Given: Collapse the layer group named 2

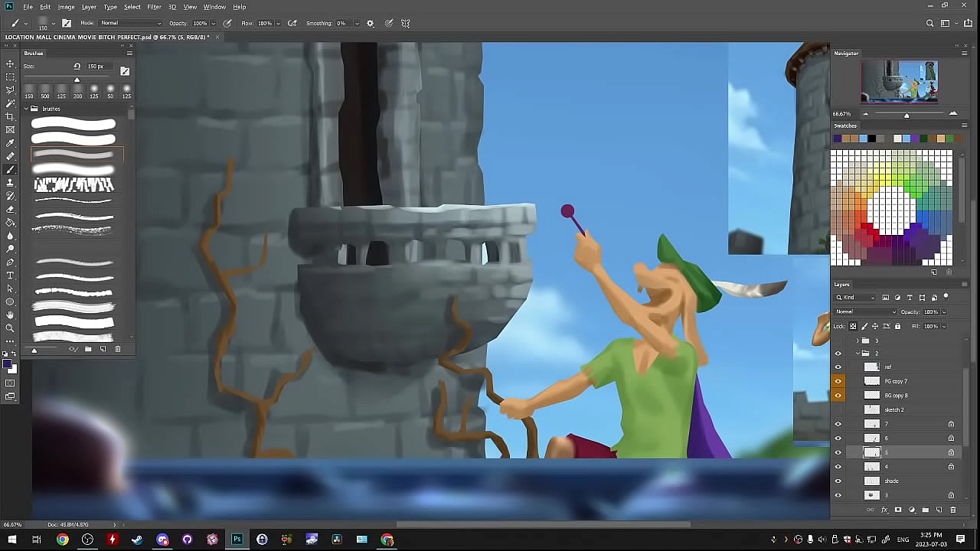Looking at the screenshot, I should coord(857,354).
